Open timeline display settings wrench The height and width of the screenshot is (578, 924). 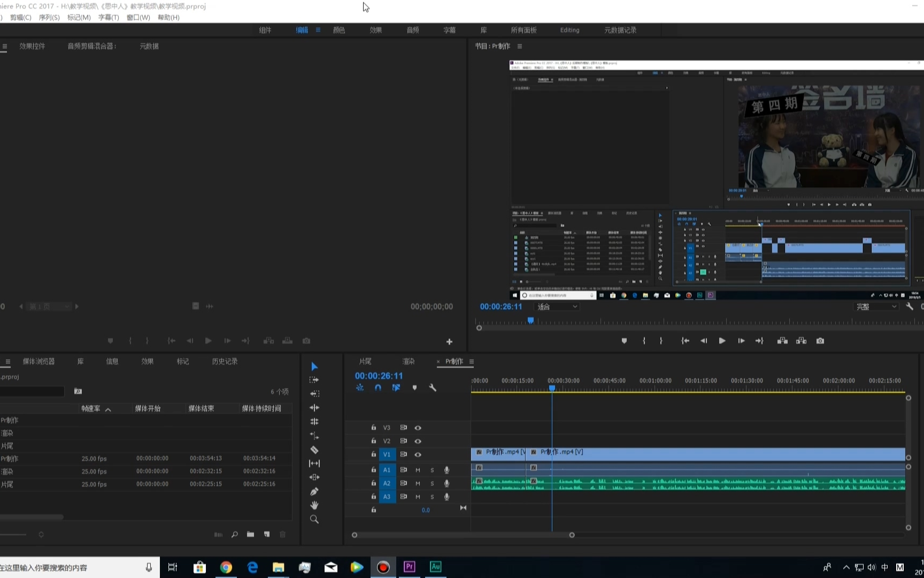(433, 387)
